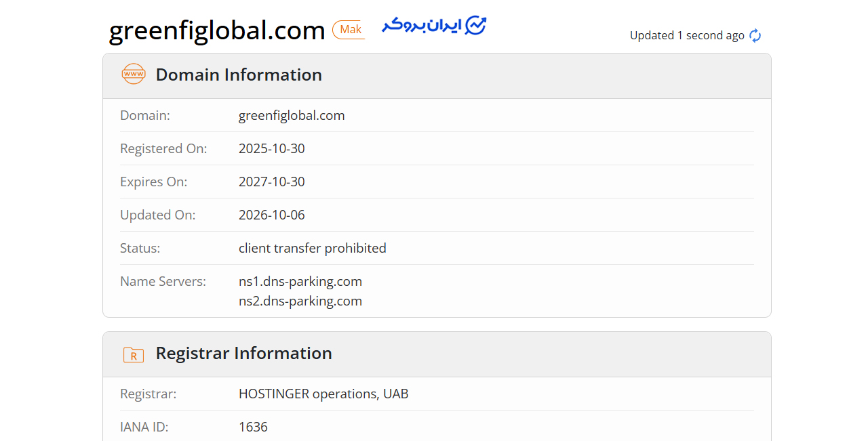Click the Registered On label
This screenshot has width=868, height=441.
[x=163, y=148]
